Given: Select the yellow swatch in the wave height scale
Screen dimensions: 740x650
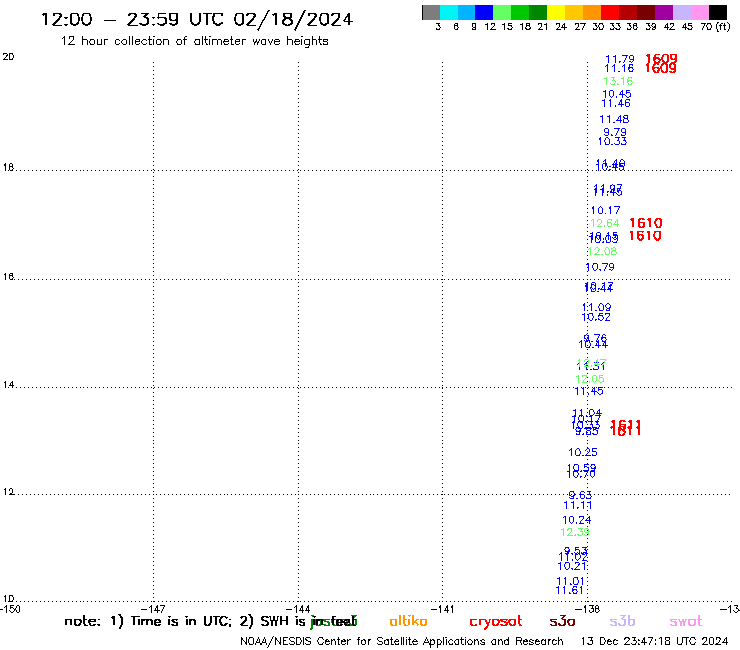Looking at the screenshot, I should 556,12.
